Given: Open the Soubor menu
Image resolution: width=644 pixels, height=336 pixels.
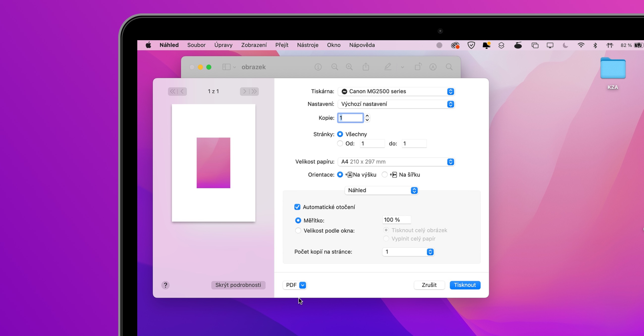Looking at the screenshot, I should (x=196, y=45).
